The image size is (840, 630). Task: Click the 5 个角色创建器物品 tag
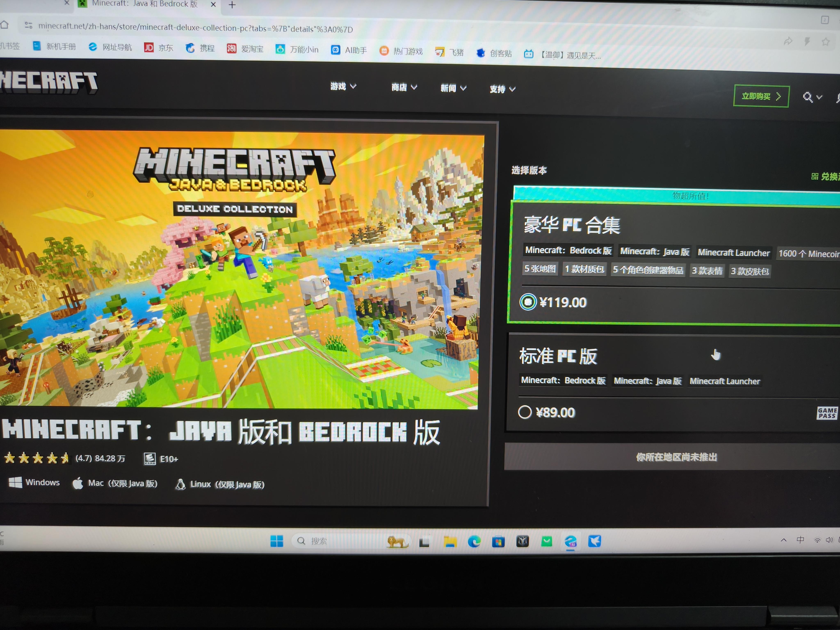click(x=648, y=270)
